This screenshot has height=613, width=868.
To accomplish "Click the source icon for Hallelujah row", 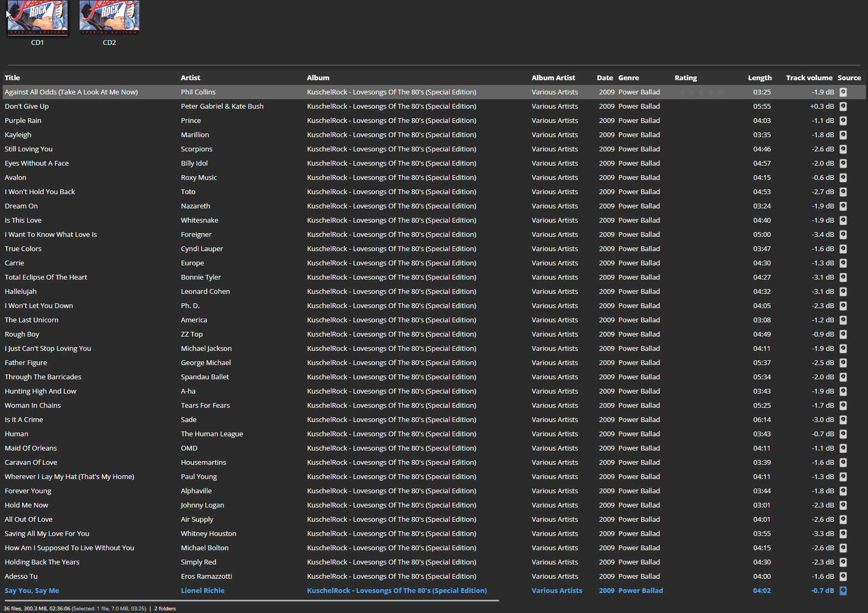I will point(843,292).
